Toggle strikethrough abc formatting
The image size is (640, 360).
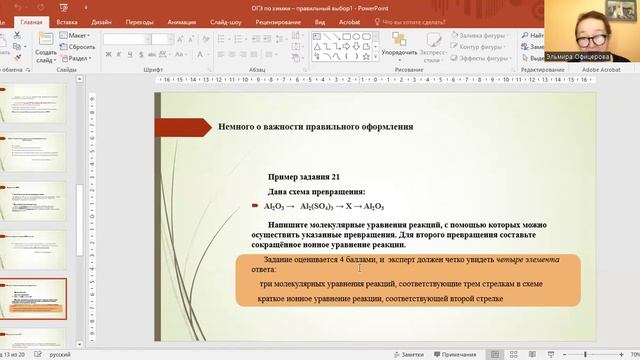152,54
